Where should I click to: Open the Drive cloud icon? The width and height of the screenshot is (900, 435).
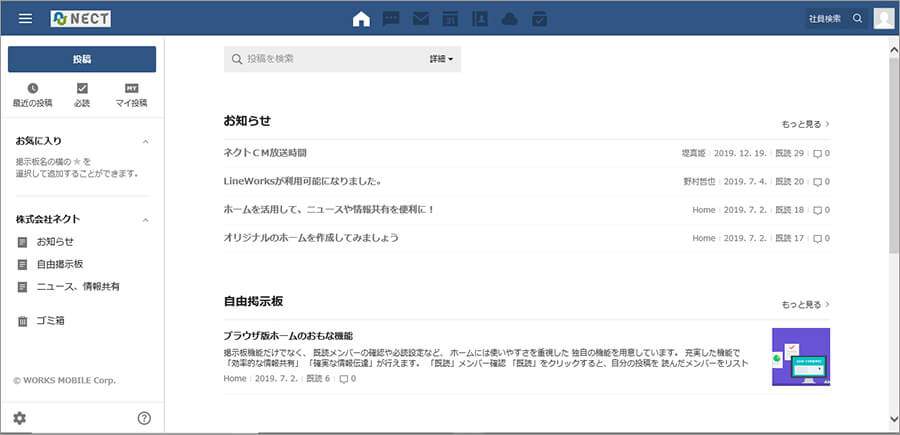(x=510, y=18)
